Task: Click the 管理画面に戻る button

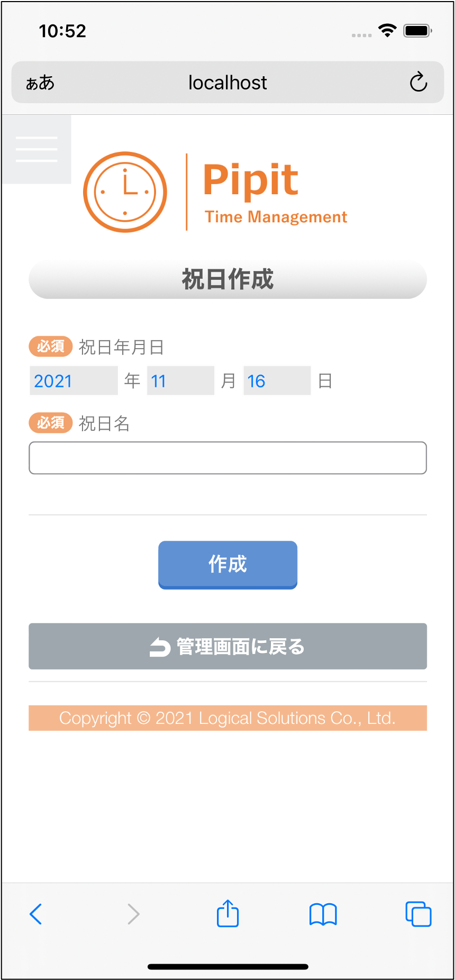Action: click(228, 646)
